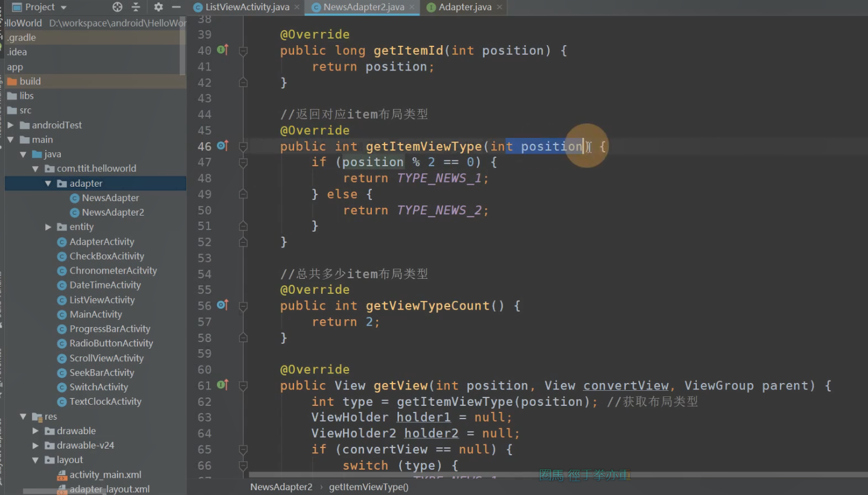The height and width of the screenshot is (495, 868).
Task: Click the scroll-from-source target icon
Action: tap(118, 7)
